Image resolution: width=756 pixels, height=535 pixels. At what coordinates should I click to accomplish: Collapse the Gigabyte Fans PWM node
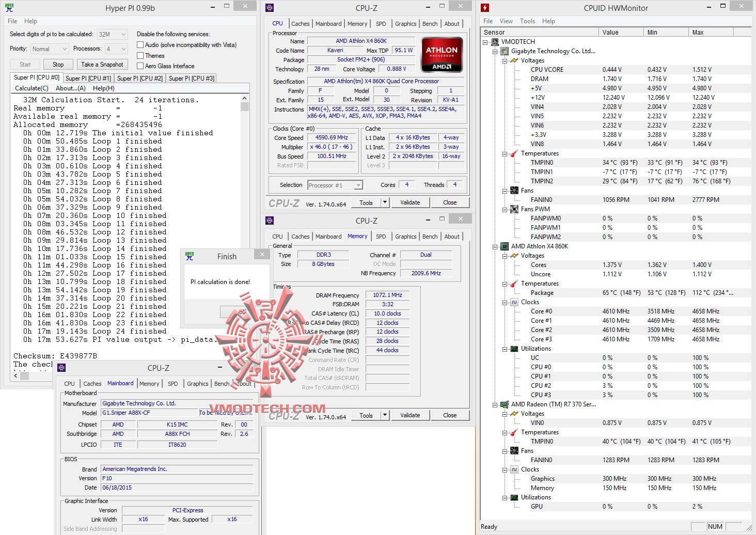(x=505, y=209)
